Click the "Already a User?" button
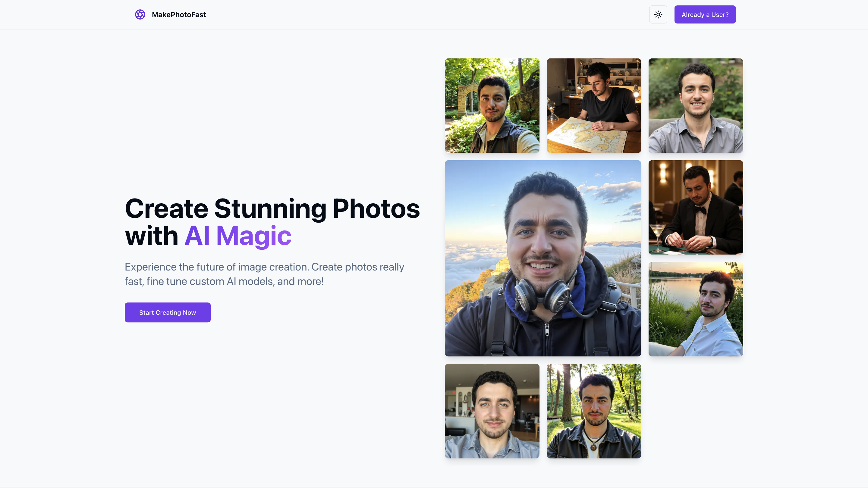Screen dimensions: 868x488 click(705, 14)
